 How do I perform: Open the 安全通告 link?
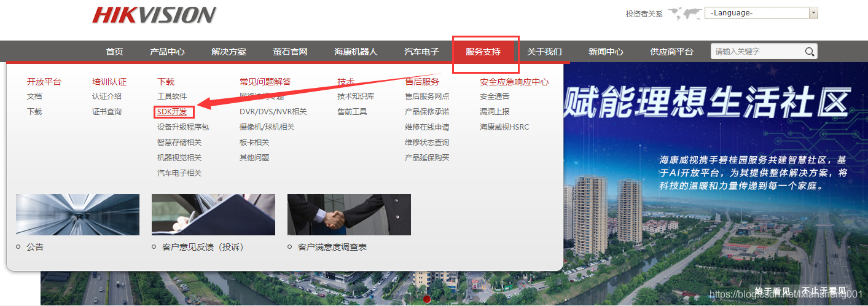coord(495,96)
